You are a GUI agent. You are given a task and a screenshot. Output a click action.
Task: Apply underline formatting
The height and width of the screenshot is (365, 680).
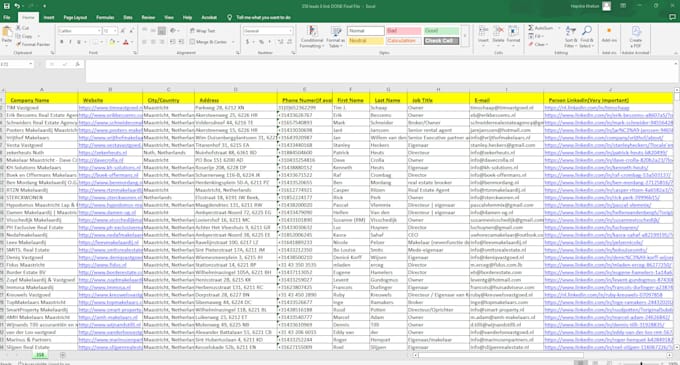click(x=79, y=42)
